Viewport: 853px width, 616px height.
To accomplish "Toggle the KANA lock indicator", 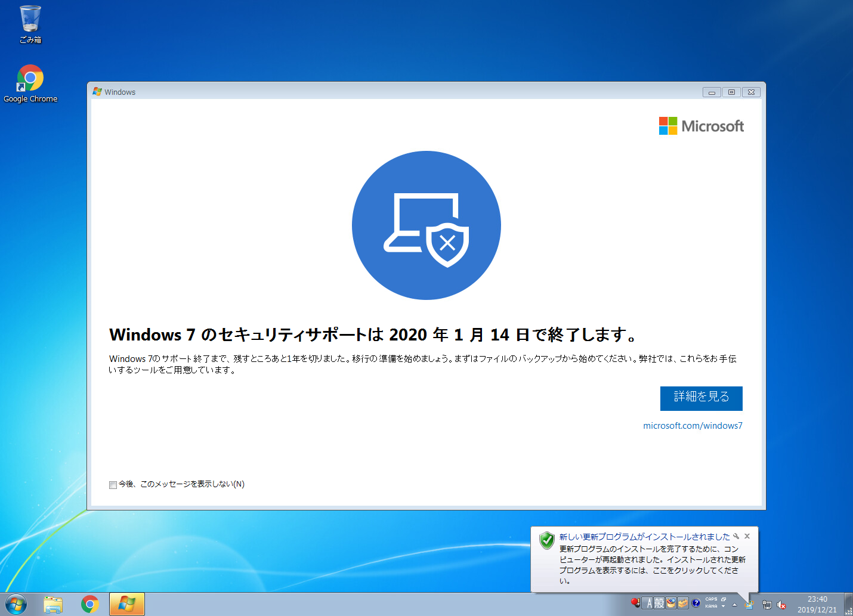I will coord(711,606).
